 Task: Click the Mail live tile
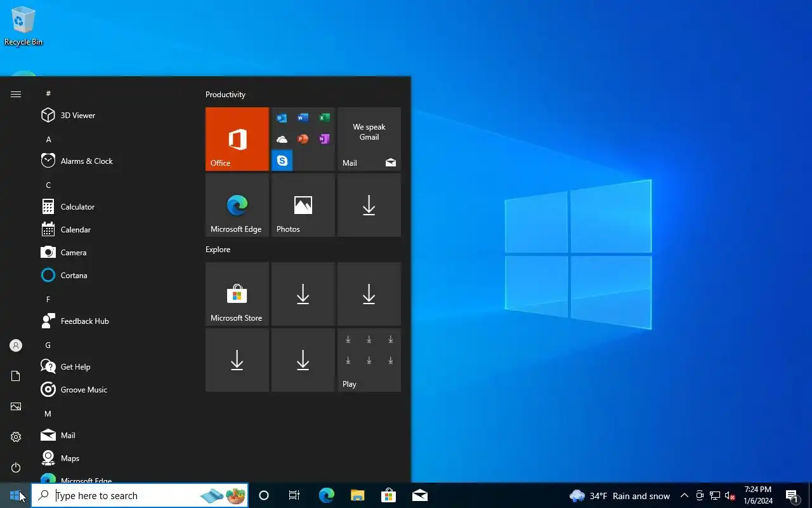coord(369,139)
